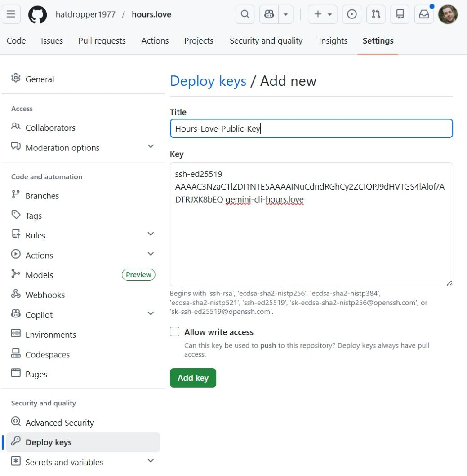The image size is (467, 476).
Task: Open the issues icon in the top bar
Action: click(x=351, y=14)
